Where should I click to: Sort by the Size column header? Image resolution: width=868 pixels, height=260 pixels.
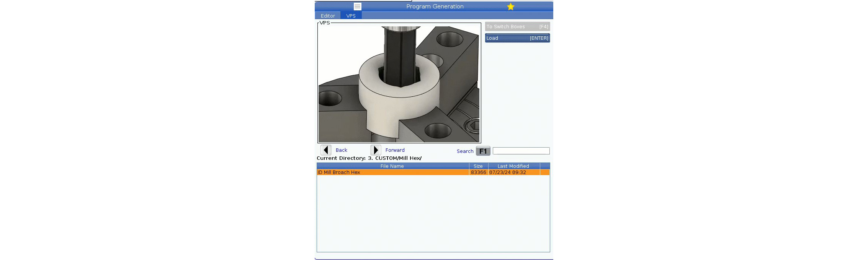(x=479, y=166)
